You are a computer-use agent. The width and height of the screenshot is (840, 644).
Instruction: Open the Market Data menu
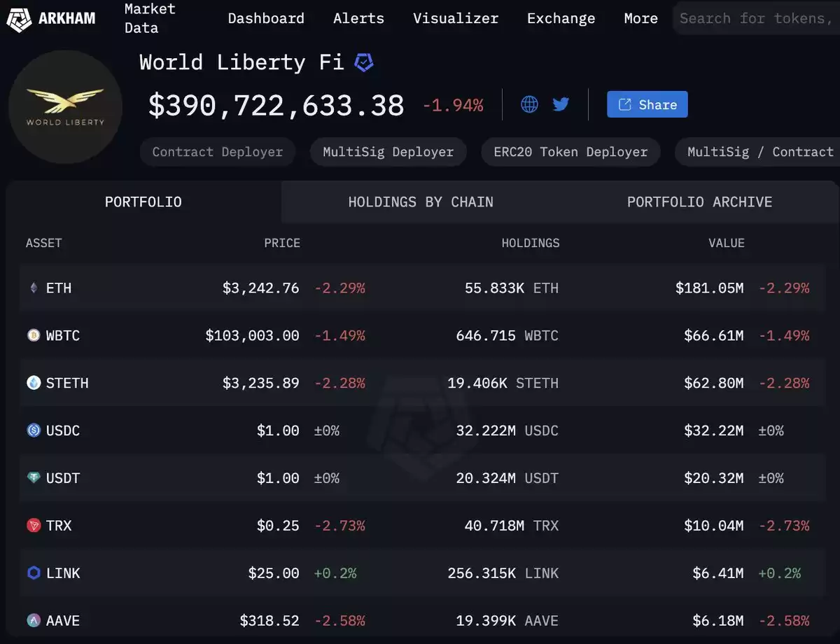[x=150, y=18]
